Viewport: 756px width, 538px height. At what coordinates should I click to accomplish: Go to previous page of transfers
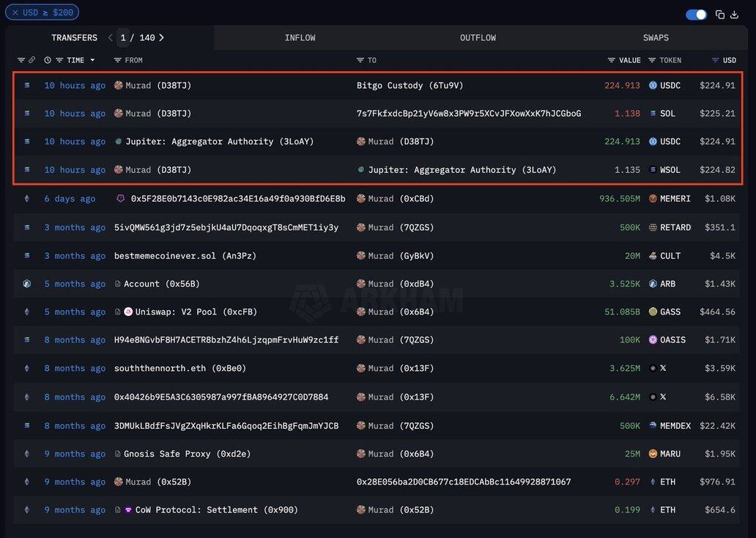click(x=110, y=37)
